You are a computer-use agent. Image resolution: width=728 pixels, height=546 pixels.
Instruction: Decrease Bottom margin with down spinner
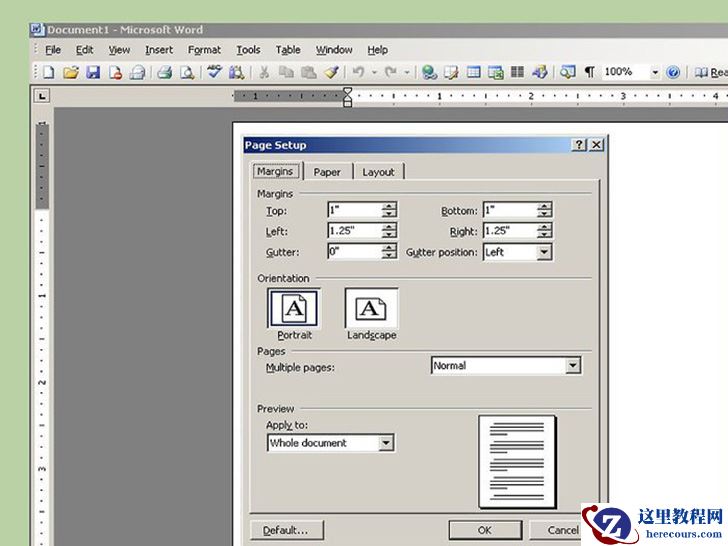coord(545,214)
